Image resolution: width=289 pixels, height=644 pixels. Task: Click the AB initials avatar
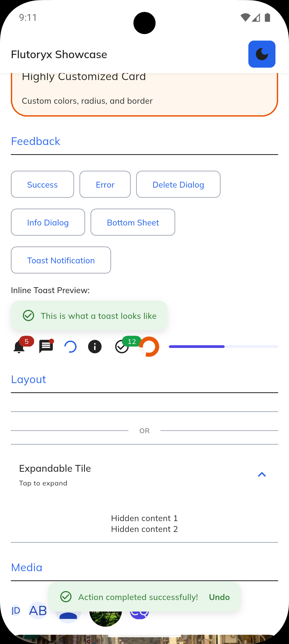(x=37, y=610)
